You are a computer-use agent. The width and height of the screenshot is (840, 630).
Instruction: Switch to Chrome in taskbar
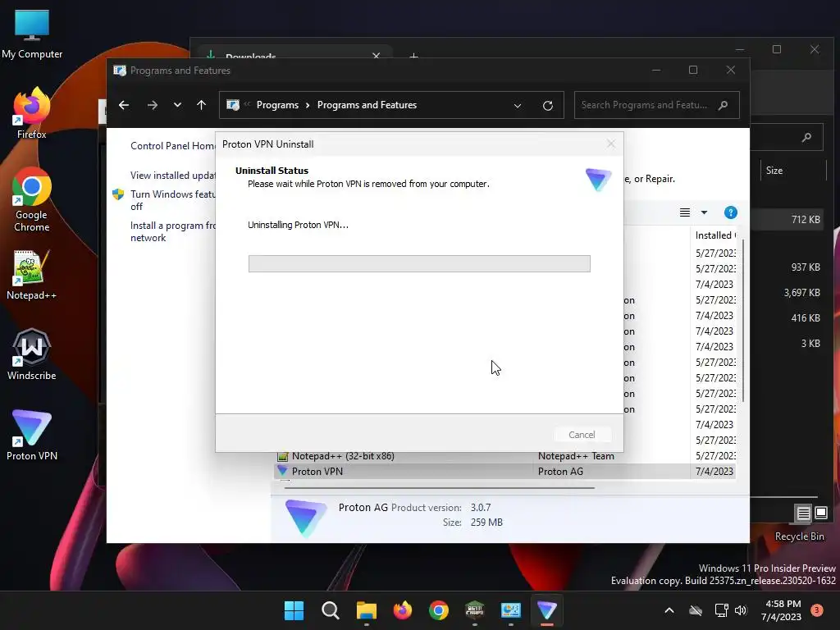(439, 610)
